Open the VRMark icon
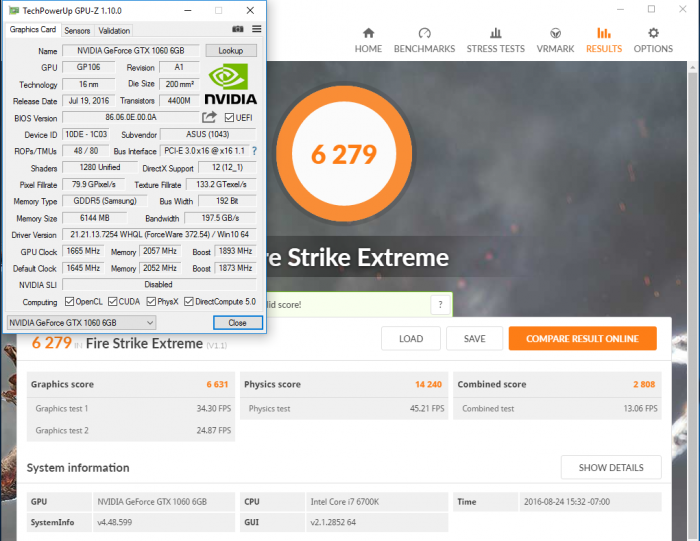 click(x=555, y=33)
